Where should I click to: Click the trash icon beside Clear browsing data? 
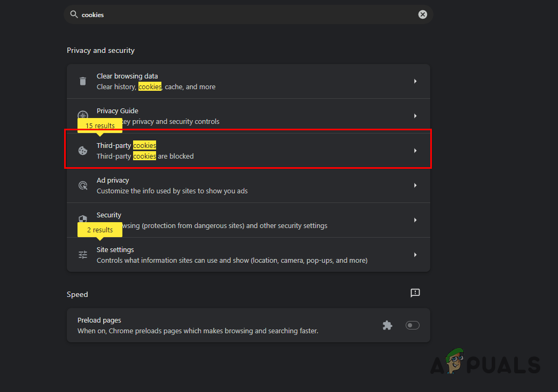[x=83, y=81]
